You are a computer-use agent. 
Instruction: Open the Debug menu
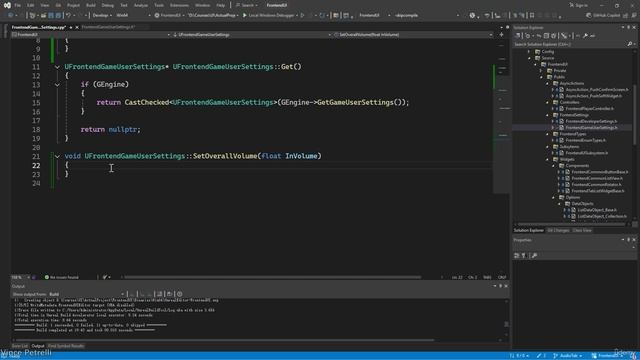(x=108, y=5)
